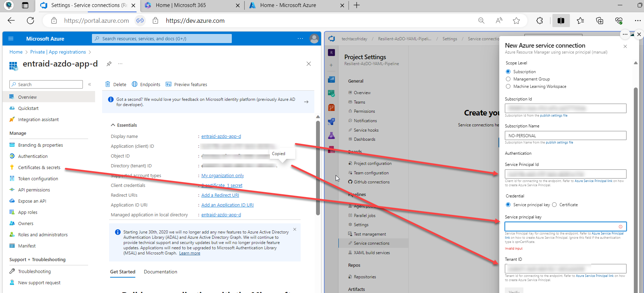Open Integration assistant
The width and height of the screenshot is (644, 293).
[38, 119]
